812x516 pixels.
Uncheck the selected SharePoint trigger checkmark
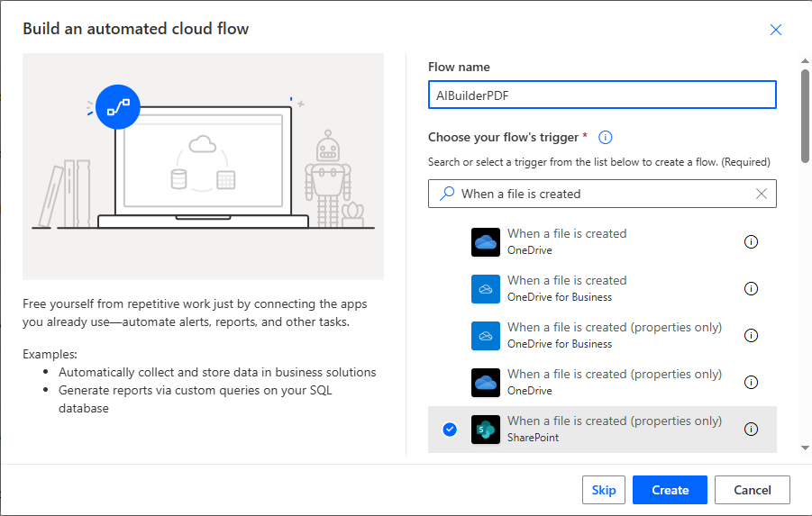[450, 430]
